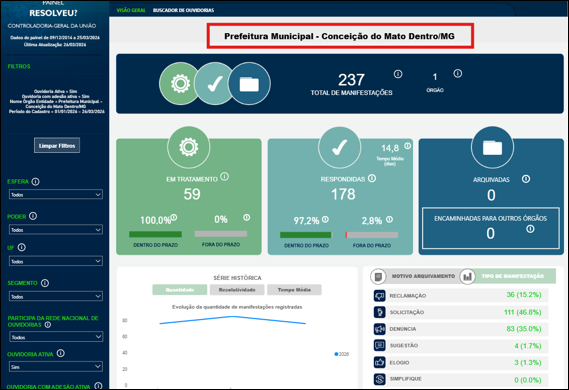The height and width of the screenshot is (390, 569).
Task: Click the Reclamação speech bubble icon
Action: coord(380,296)
